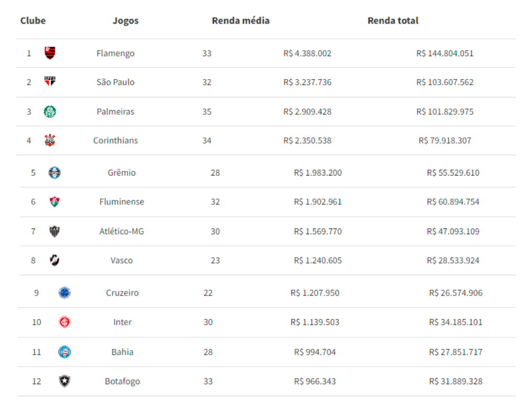Click the Cruzeiro blue crest
Image resolution: width=532 pixels, height=404 pixels.
tap(64, 293)
